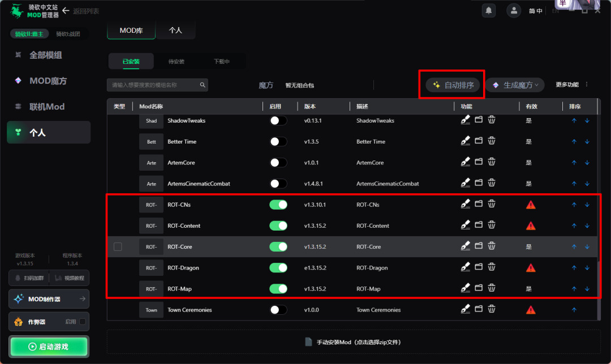Enable the ShadowTweaks mod toggle
The width and height of the screenshot is (611, 364).
tap(278, 120)
